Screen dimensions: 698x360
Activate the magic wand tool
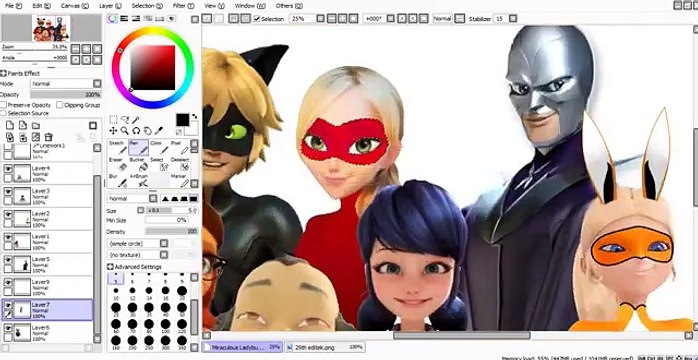(x=136, y=119)
